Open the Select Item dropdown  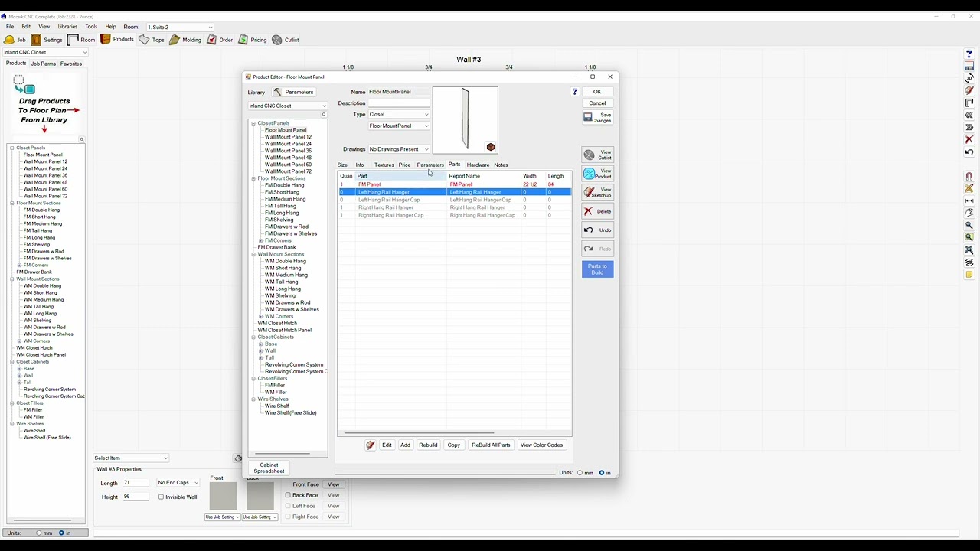click(x=131, y=458)
